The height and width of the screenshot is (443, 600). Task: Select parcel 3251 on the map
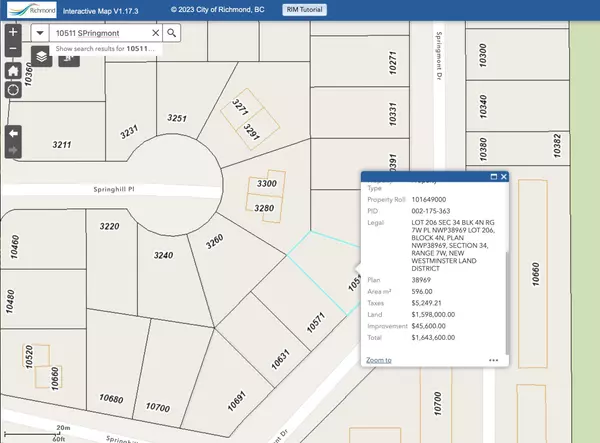[x=177, y=118]
